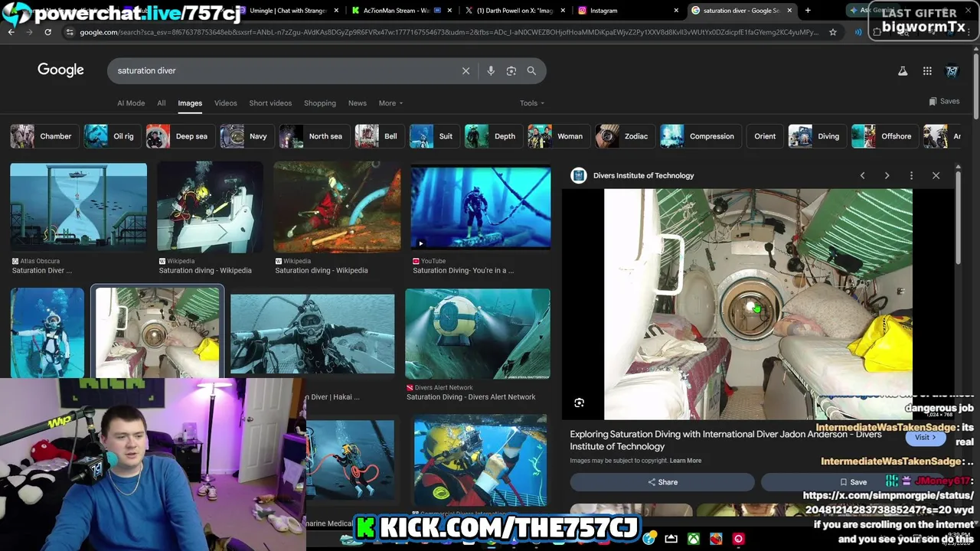Open Divers Alert Network yellow bell thumbnail
The height and width of the screenshot is (551, 980).
477,334
